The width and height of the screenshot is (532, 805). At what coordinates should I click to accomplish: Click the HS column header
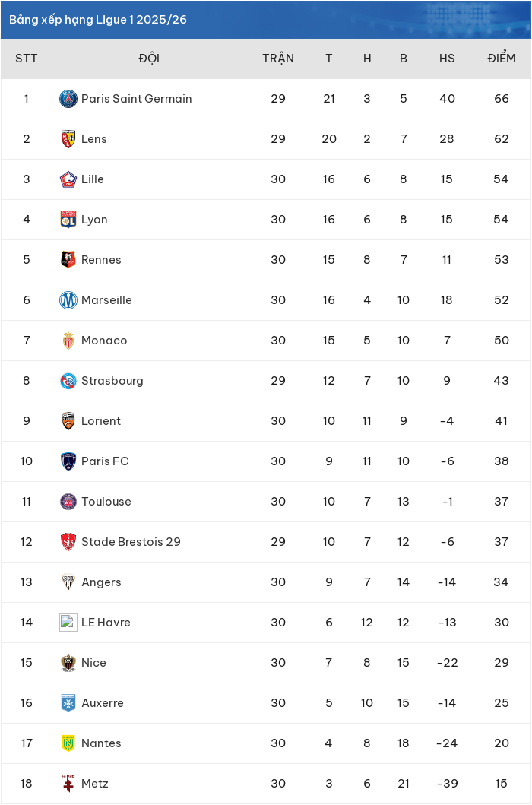[447, 59]
